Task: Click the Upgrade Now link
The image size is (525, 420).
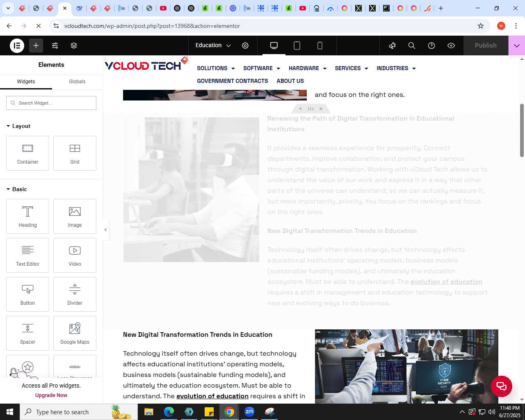Action: pos(51,395)
